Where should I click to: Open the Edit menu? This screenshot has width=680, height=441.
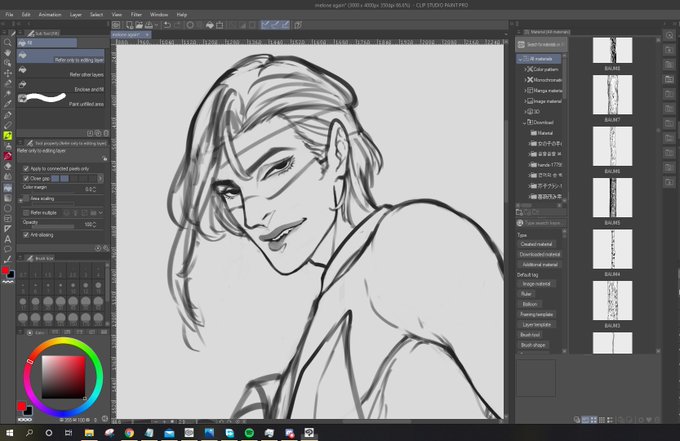pyautogui.click(x=26, y=14)
